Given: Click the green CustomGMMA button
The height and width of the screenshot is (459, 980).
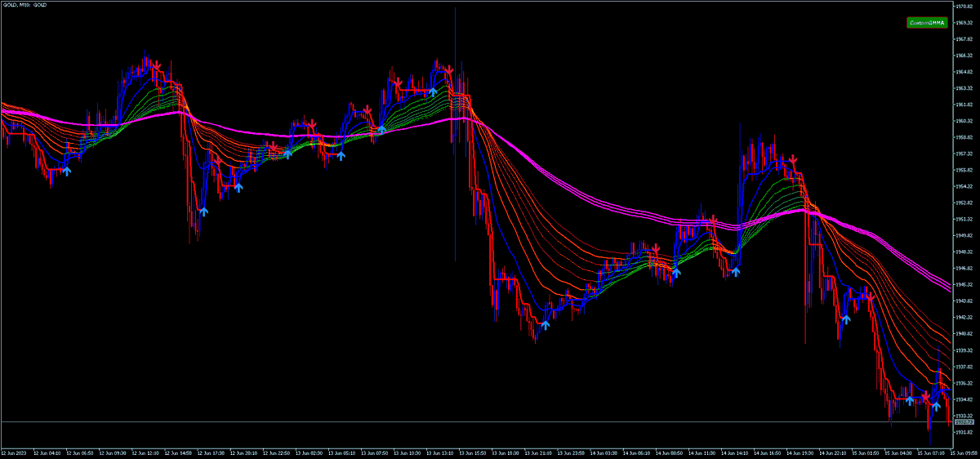Looking at the screenshot, I should point(926,23).
